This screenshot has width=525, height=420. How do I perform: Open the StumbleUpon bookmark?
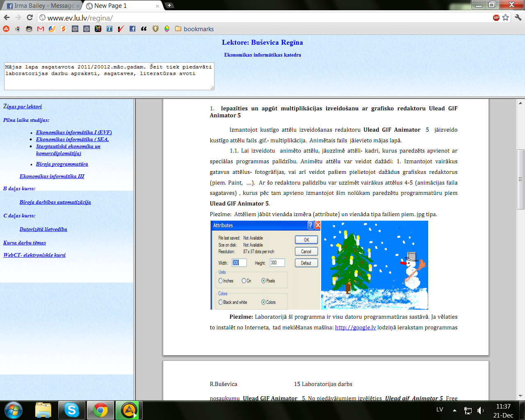[6, 29]
